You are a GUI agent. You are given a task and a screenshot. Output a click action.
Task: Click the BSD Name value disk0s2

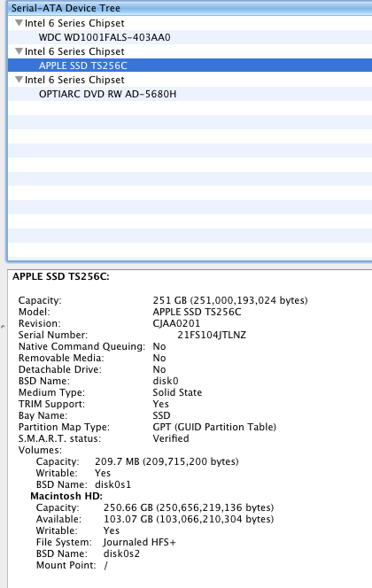pyautogui.click(x=121, y=553)
